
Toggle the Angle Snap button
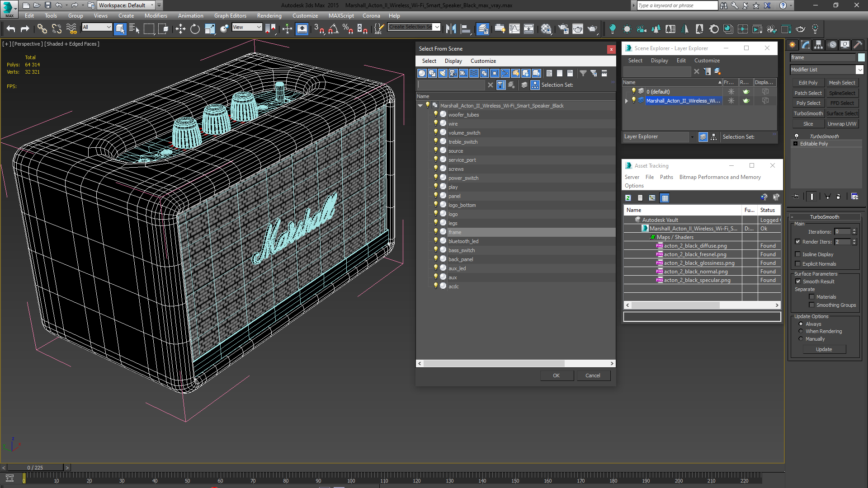(x=334, y=29)
